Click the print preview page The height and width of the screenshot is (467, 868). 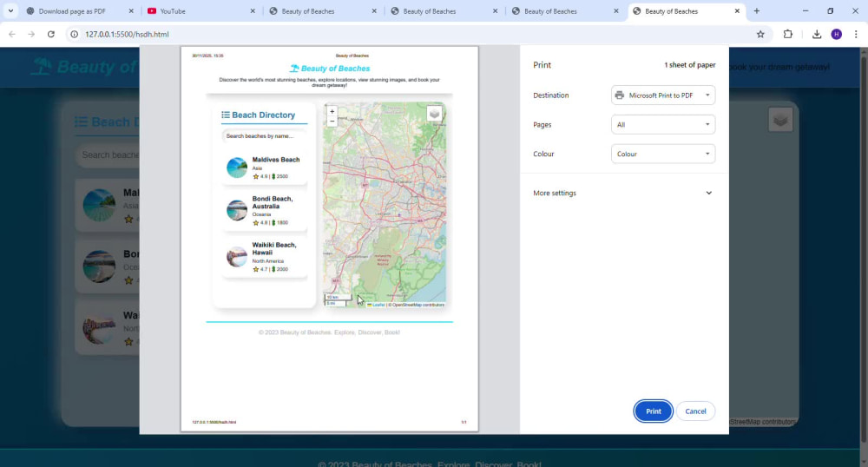[x=329, y=239]
